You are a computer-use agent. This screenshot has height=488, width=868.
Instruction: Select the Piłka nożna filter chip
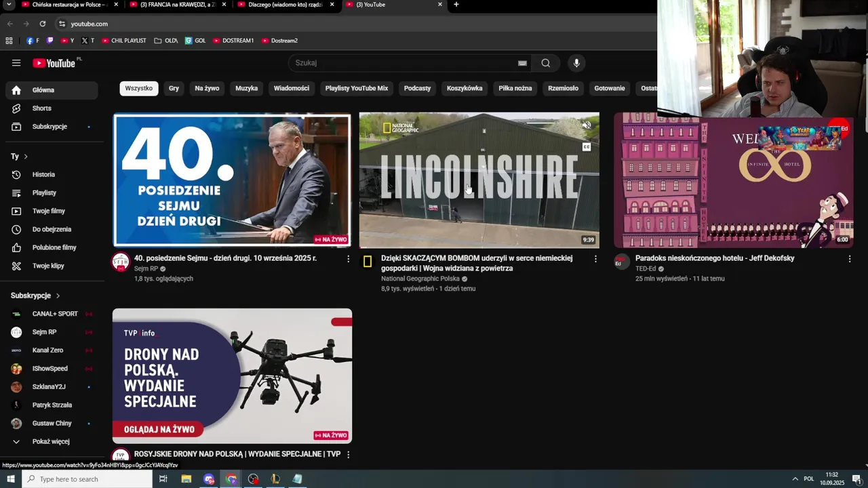(515, 88)
